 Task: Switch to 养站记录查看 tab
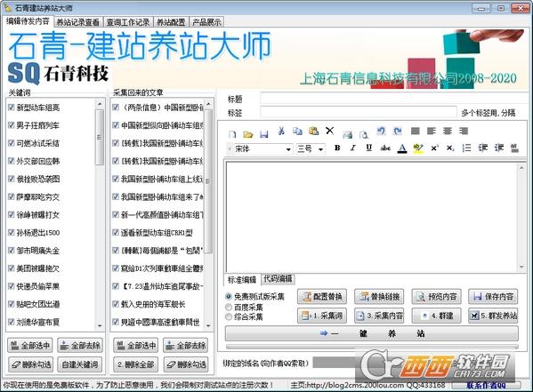77,22
